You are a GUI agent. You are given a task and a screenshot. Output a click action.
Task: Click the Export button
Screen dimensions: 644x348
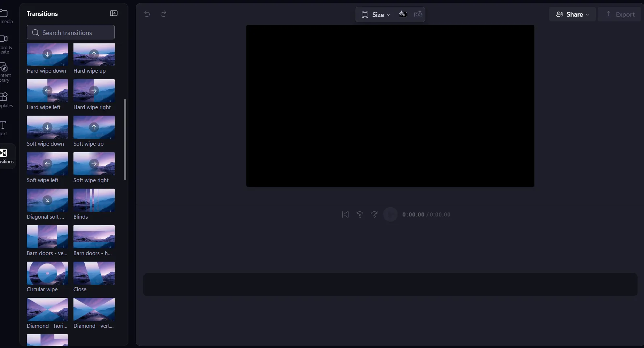pyautogui.click(x=620, y=14)
